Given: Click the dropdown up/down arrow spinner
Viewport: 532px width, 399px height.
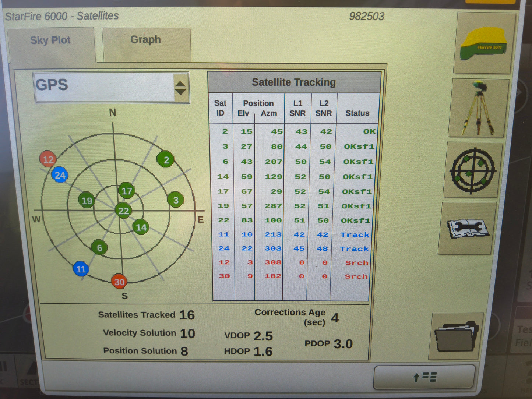Looking at the screenshot, I should 180,88.
